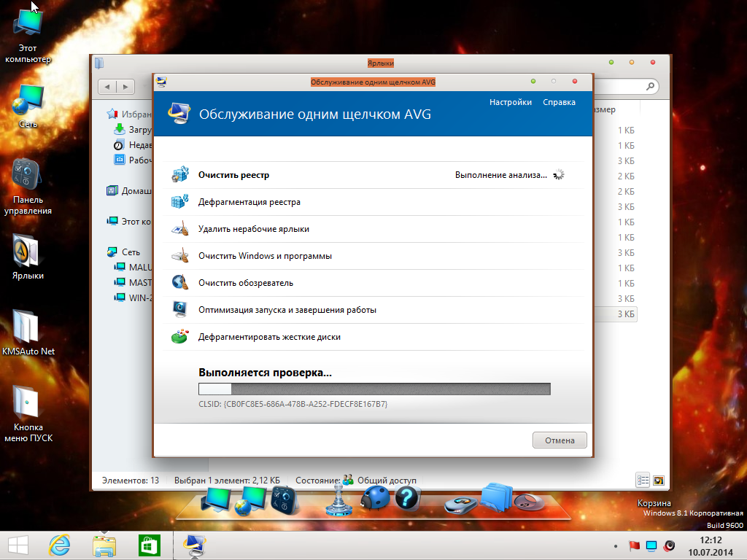The image size is (747, 560).
Task: Click the Общий доступ status icon
Action: 348,480
